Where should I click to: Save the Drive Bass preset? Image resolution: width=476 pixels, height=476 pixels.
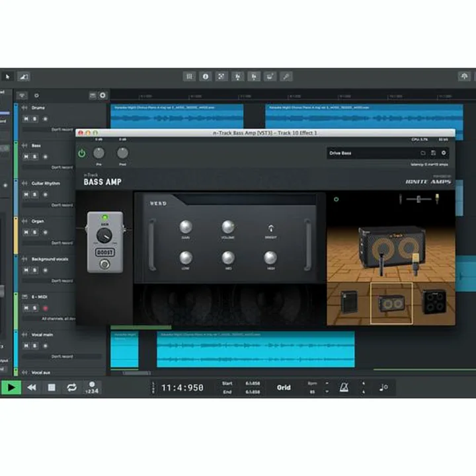tap(433, 153)
